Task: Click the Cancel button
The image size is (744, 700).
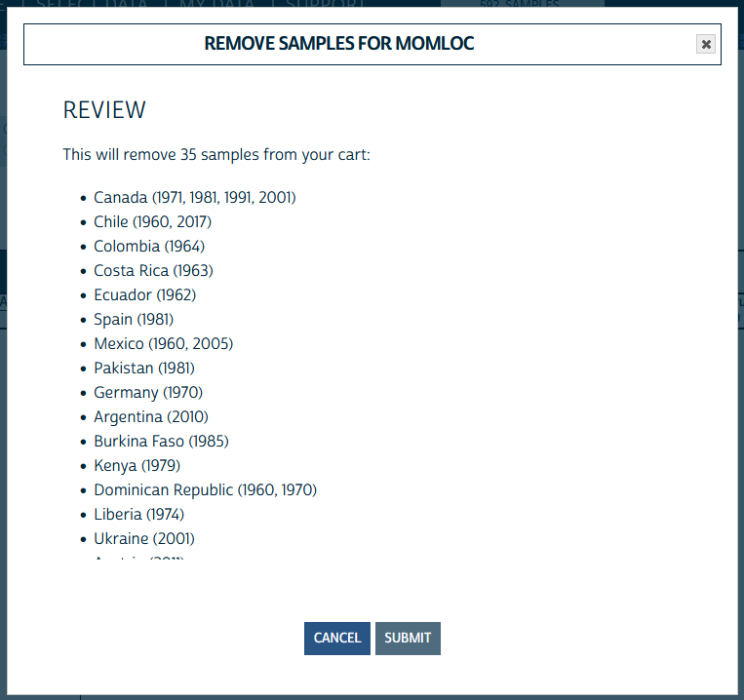Action: coord(336,638)
